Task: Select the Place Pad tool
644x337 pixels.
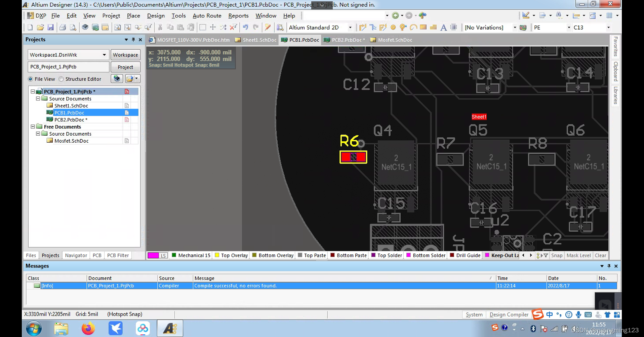Action: [x=393, y=28]
